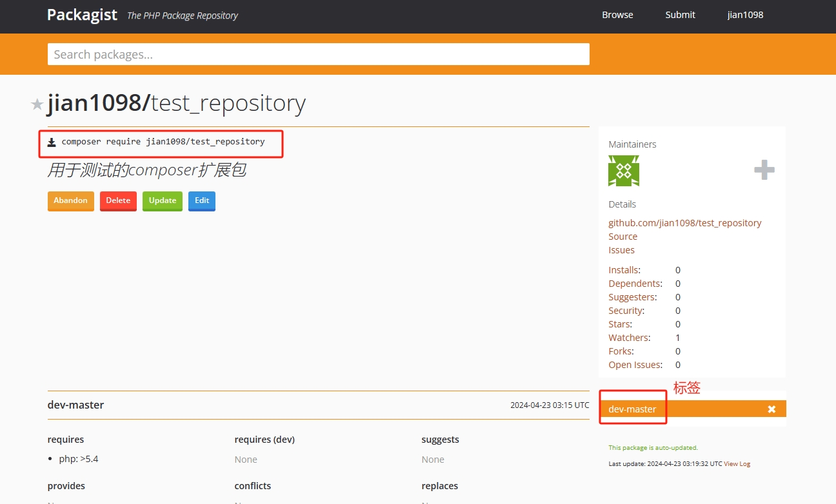Open the Installs stats link
Image resolution: width=836 pixels, height=504 pixels.
[x=623, y=270]
